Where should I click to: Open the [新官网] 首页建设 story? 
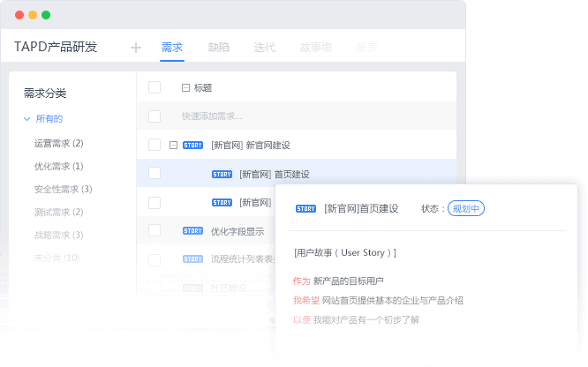(275, 175)
